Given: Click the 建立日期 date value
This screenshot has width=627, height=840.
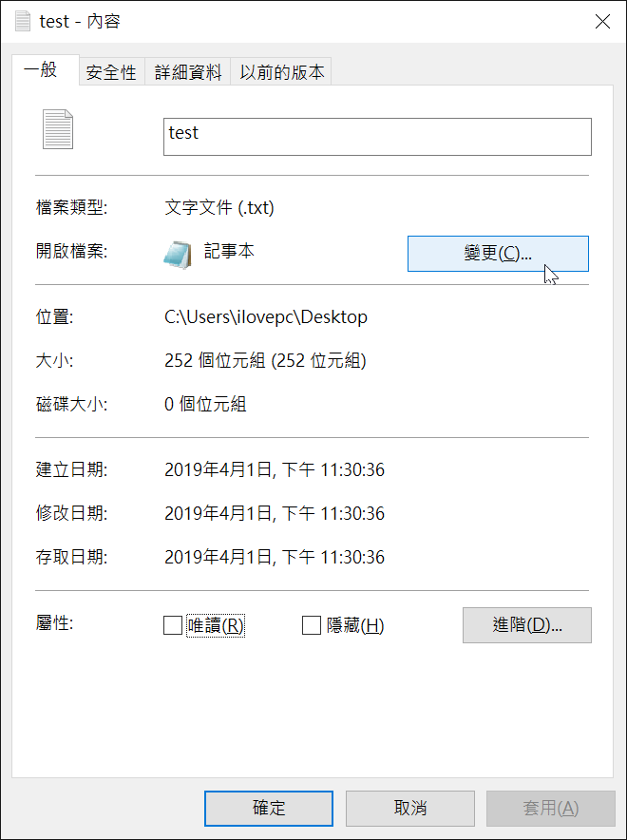Looking at the screenshot, I should pyautogui.click(x=275, y=469).
